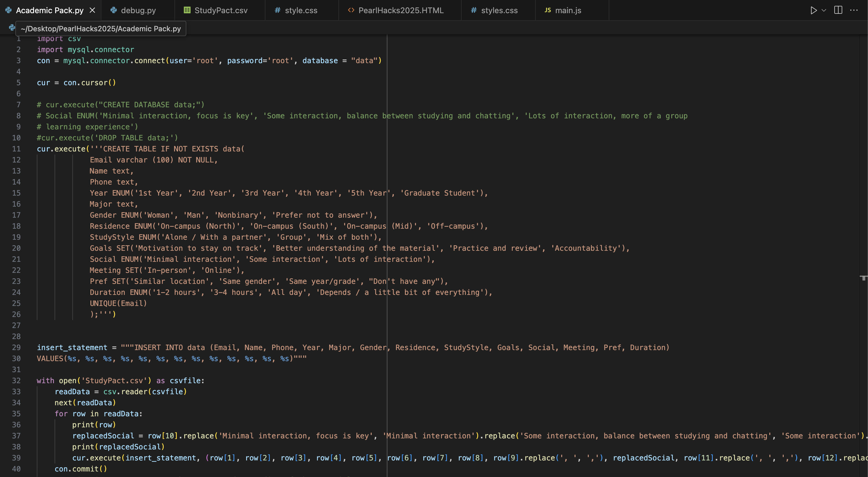Click the CSV file icon on StudyPact tab
The width and height of the screenshot is (868, 477).
point(187,10)
